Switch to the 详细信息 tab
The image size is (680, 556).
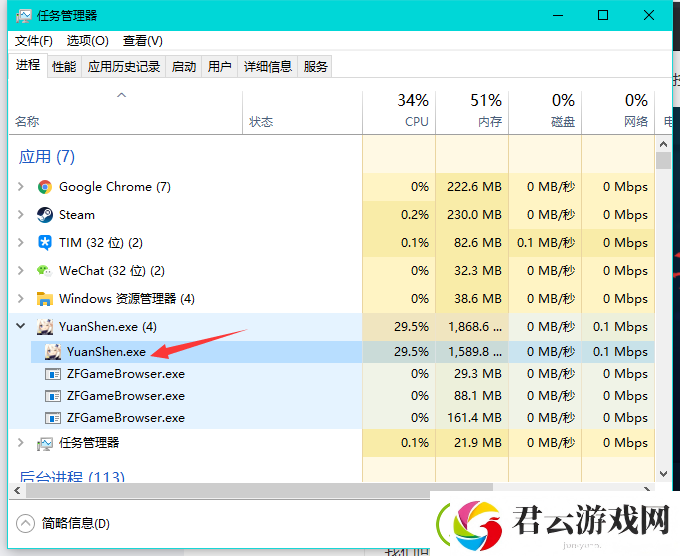(x=268, y=66)
